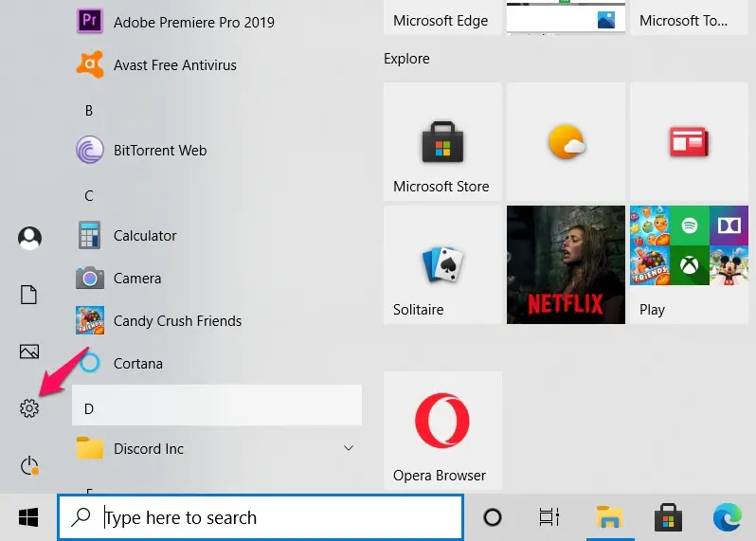Open the Microsoft Store tile
The height and width of the screenshot is (541, 756).
point(442,141)
